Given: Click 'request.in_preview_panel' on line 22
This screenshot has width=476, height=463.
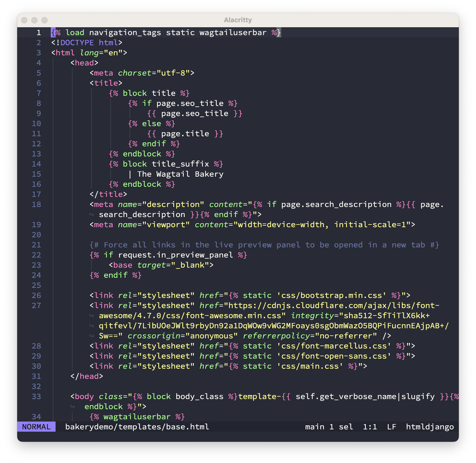Looking at the screenshot, I should click(x=176, y=255).
